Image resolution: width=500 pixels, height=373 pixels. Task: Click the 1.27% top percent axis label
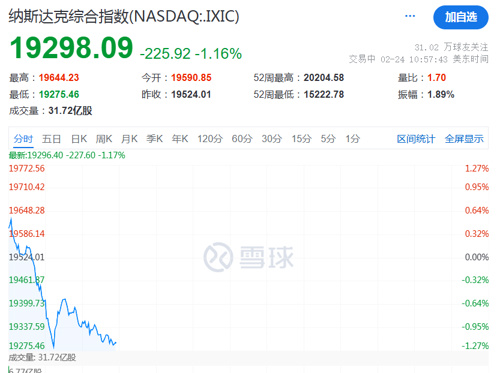point(477,168)
